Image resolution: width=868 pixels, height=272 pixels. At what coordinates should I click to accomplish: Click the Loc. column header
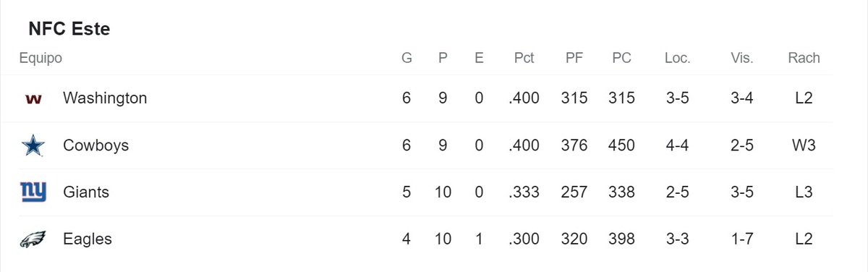[677, 59]
